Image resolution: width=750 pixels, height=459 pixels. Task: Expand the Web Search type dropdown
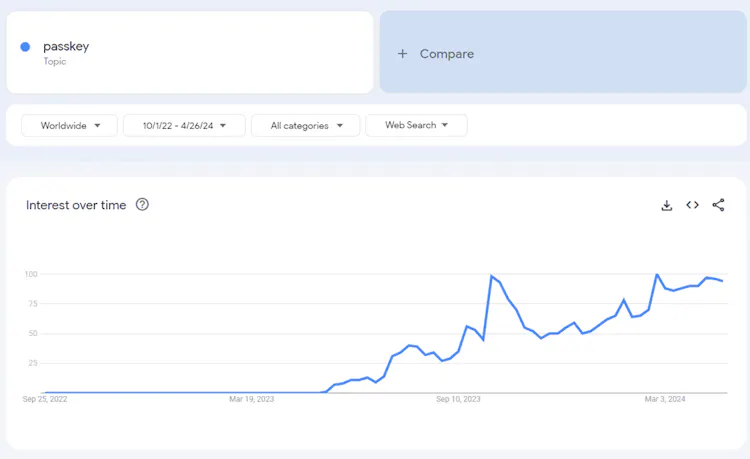click(x=416, y=126)
